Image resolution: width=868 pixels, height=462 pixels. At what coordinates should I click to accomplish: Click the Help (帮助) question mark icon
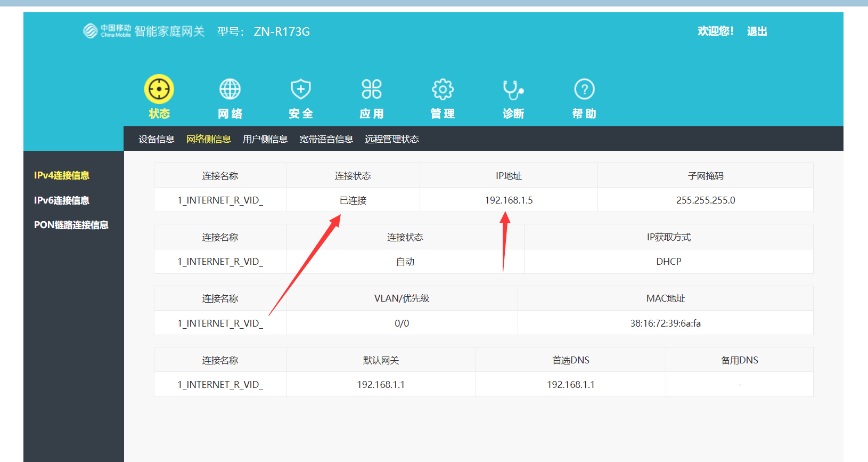point(584,89)
